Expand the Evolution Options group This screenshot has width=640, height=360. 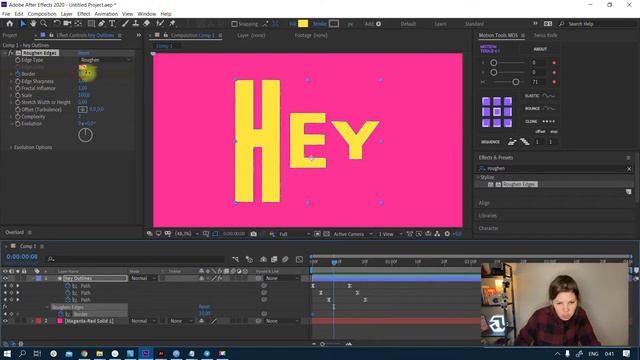(11, 147)
